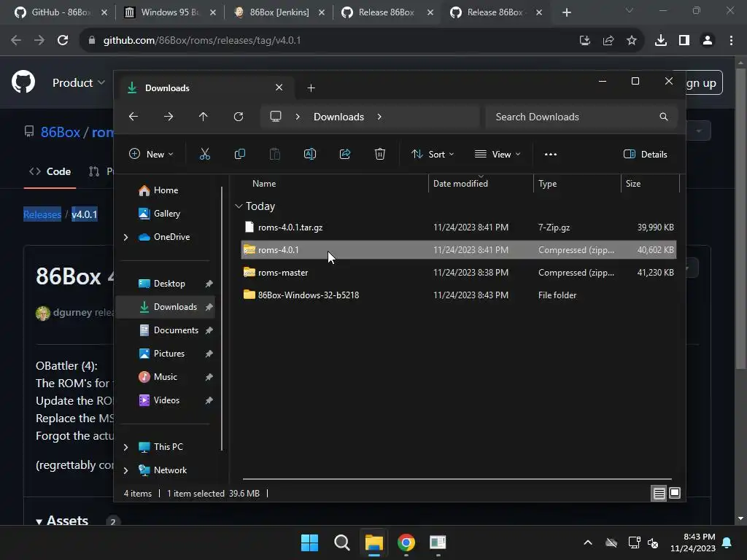The image size is (747, 560).
Task: Collapse the Assets section on GitHub
Action: [x=39, y=521]
